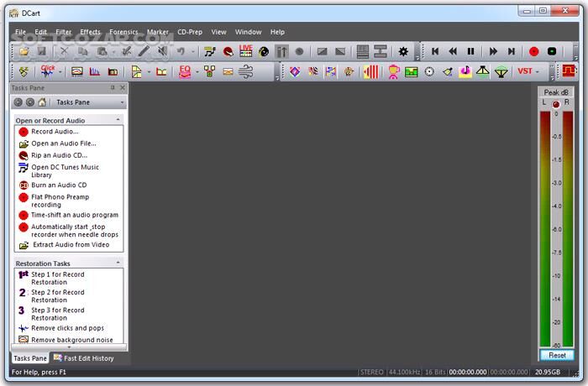Open the Live preview toolbar icon
Image resolution: width=588 pixels, height=386 pixels.
[245, 51]
